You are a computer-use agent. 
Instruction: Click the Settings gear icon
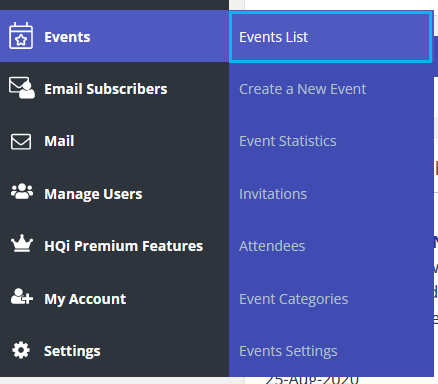(x=21, y=350)
